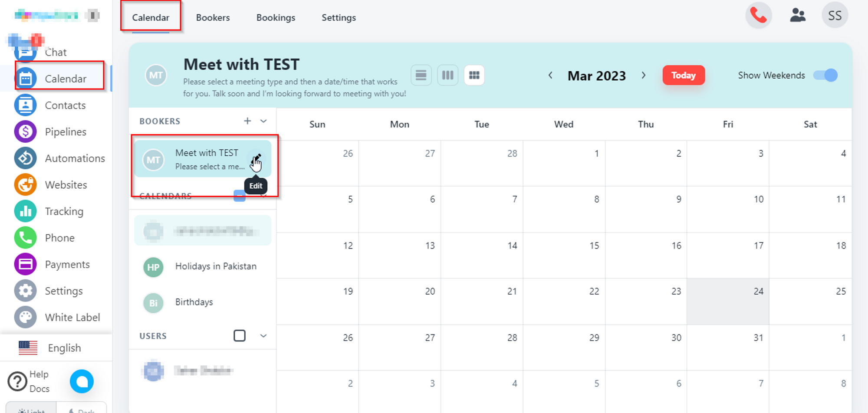Click the red phone call icon
This screenshot has width=868, height=413.
[758, 16]
